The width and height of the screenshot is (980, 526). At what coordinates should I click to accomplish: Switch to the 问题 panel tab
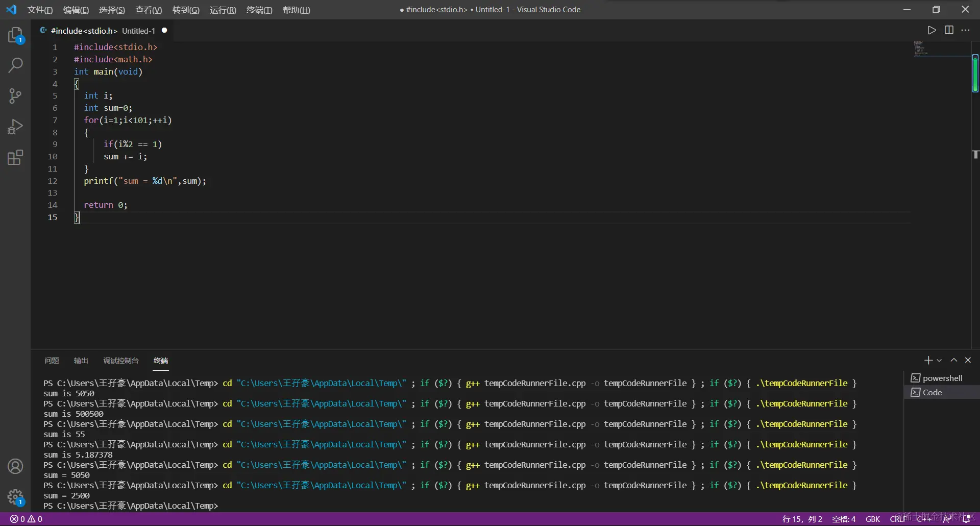pos(52,361)
